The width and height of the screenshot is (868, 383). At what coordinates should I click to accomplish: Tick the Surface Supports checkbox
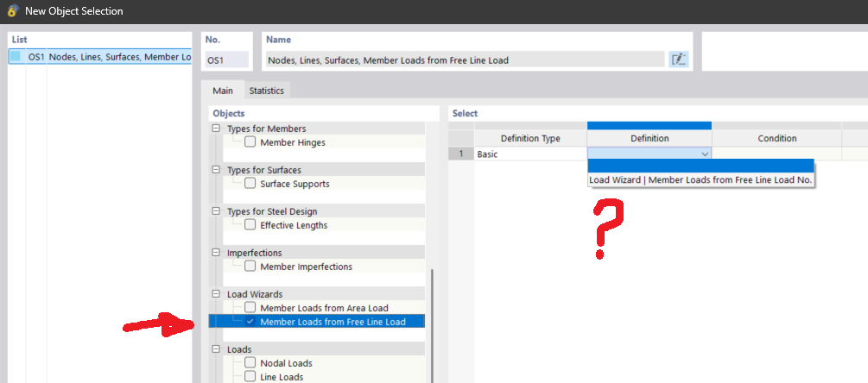click(250, 184)
